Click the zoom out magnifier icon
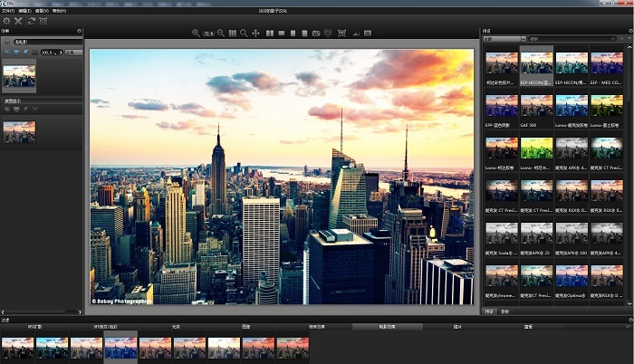The height and width of the screenshot is (364, 634). pos(220,34)
